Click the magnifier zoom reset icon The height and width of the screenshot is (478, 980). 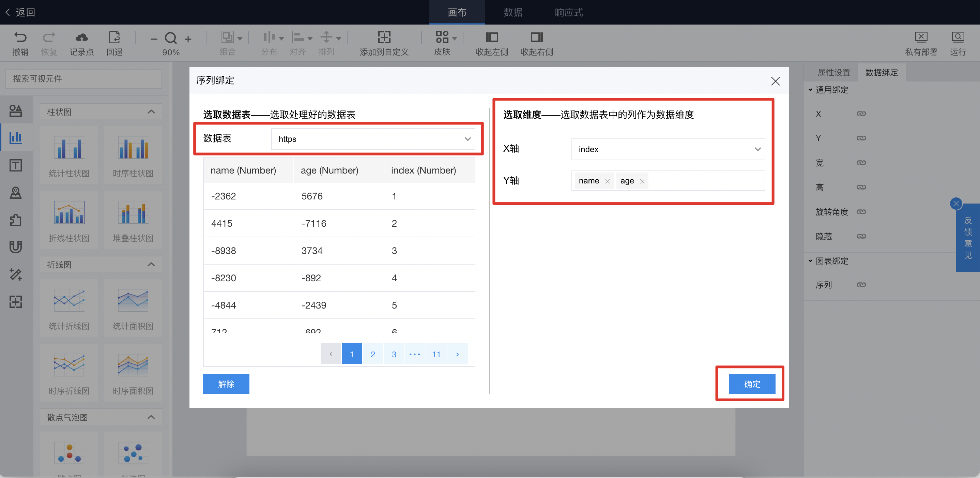(171, 38)
